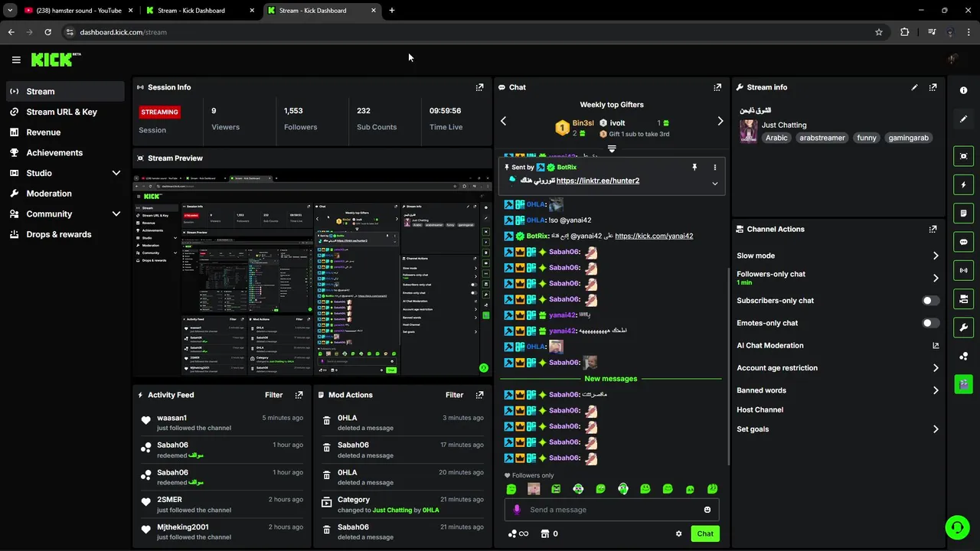
Task: Open the Revenue page
Action: point(65,132)
